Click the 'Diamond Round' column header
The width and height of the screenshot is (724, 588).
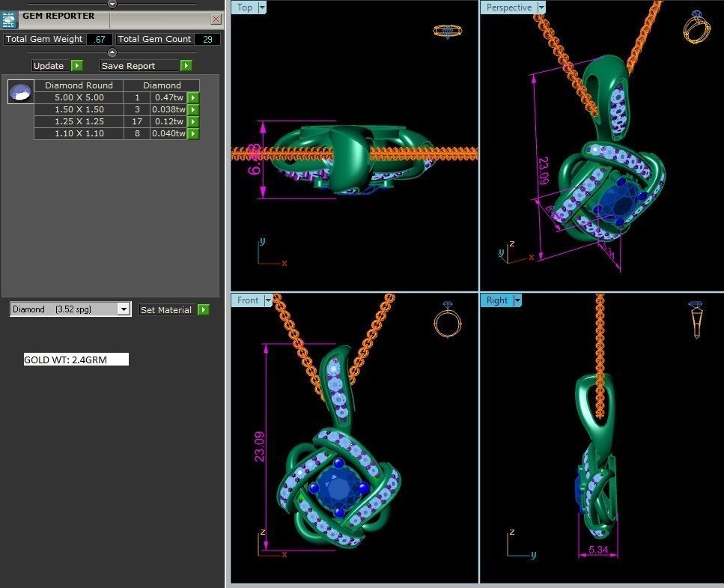point(79,85)
